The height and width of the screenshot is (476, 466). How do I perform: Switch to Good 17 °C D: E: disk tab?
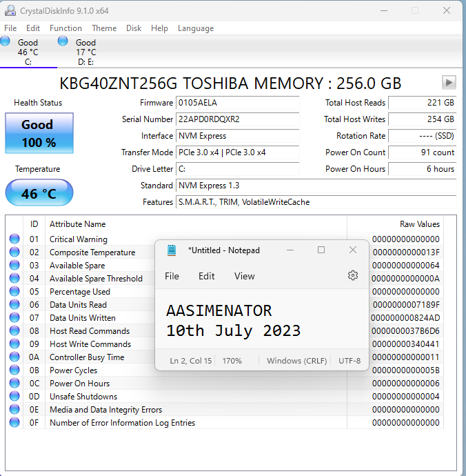pos(86,52)
